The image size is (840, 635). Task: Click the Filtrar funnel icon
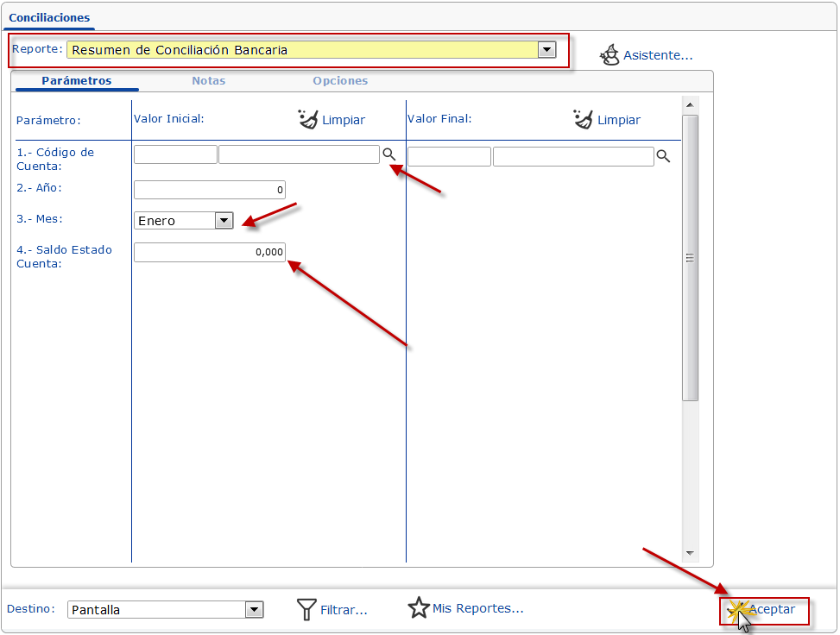(306, 609)
